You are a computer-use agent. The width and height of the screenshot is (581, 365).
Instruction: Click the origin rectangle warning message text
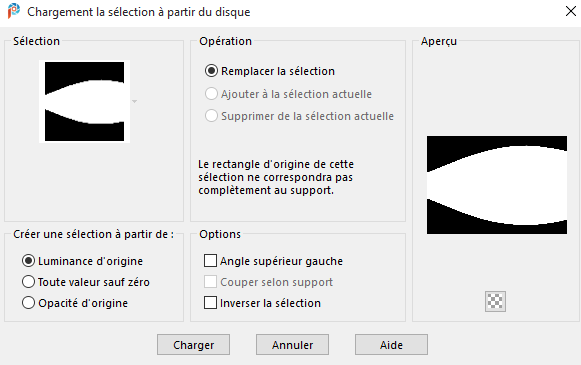click(276, 177)
